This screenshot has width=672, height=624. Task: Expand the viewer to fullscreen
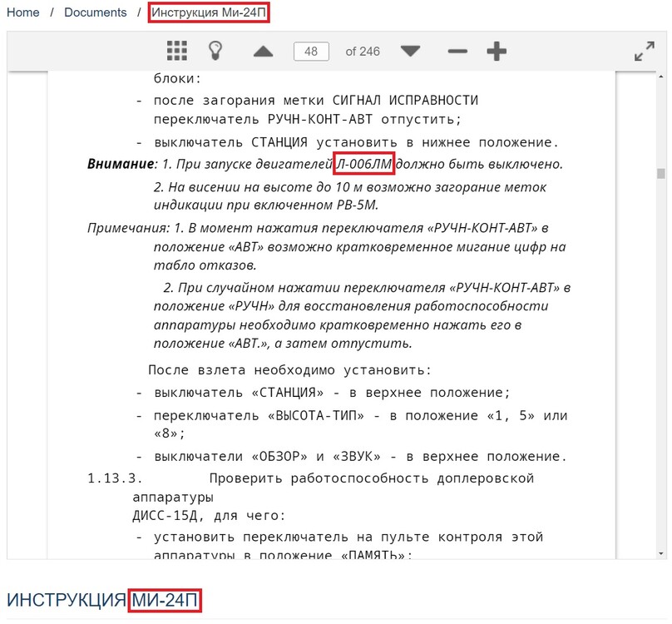[642, 52]
